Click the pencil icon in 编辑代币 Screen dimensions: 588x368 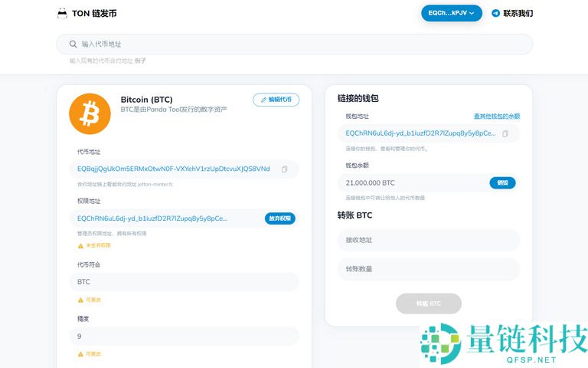pos(263,100)
